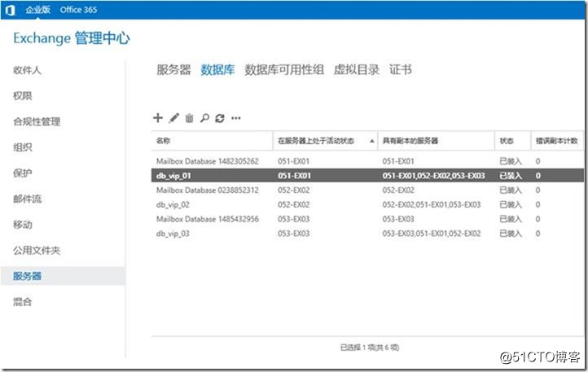588x372 pixels.
Task: Select the 数据库 tab
Action: click(x=217, y=70)
